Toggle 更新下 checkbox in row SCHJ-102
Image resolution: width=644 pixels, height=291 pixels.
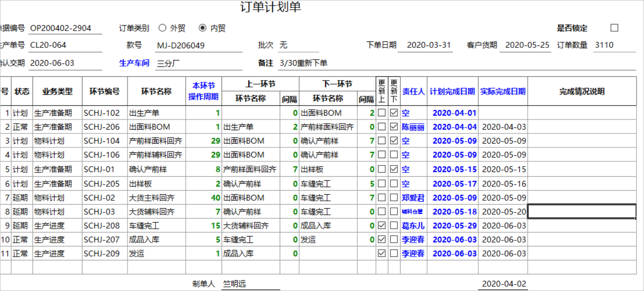(394, 112)
